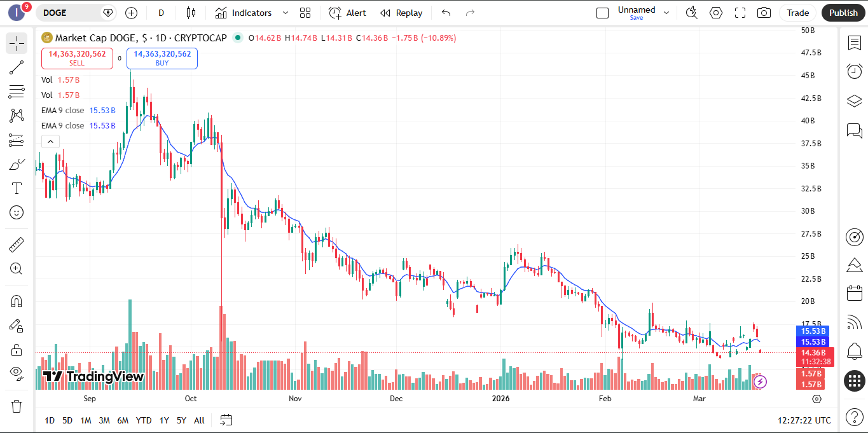Collapse the indicator legend with the caret
Screen dimensions: 868x433
coord(50,142)
